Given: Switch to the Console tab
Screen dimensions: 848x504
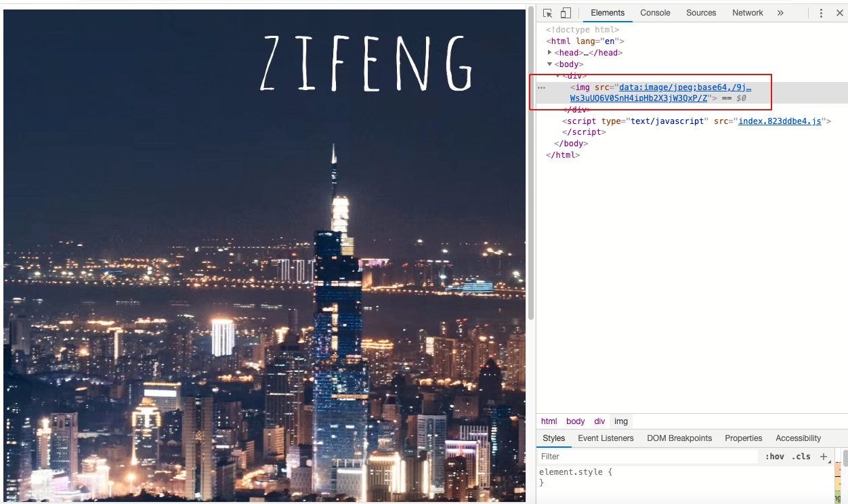Looking at the screenshot, I should coord(655,13).
